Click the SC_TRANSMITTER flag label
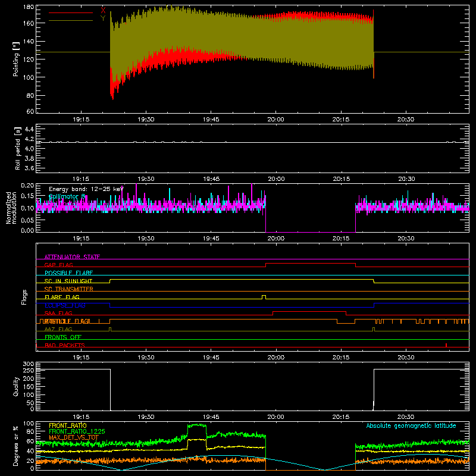 coord(69,289)
